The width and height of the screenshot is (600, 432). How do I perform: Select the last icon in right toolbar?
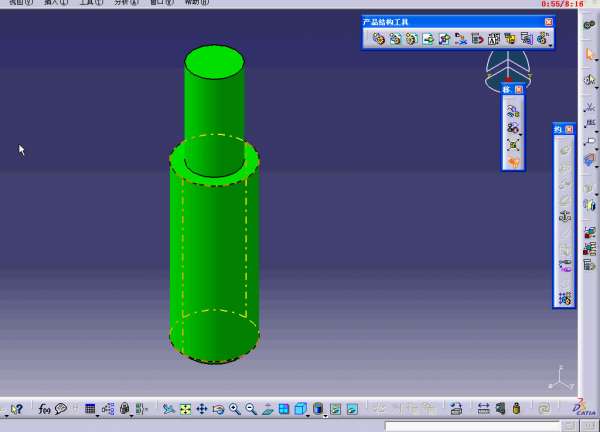589,265
